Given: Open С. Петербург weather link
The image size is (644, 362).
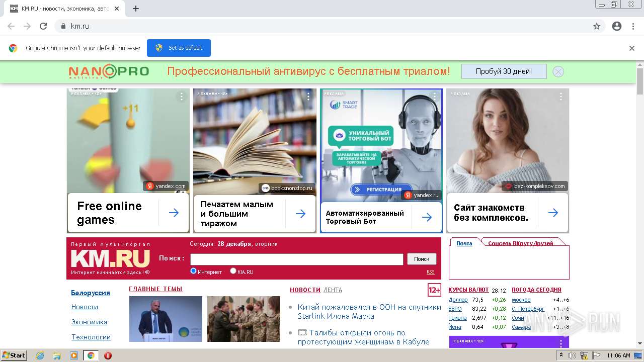Looking at the screenshot, I should point(528,309).
